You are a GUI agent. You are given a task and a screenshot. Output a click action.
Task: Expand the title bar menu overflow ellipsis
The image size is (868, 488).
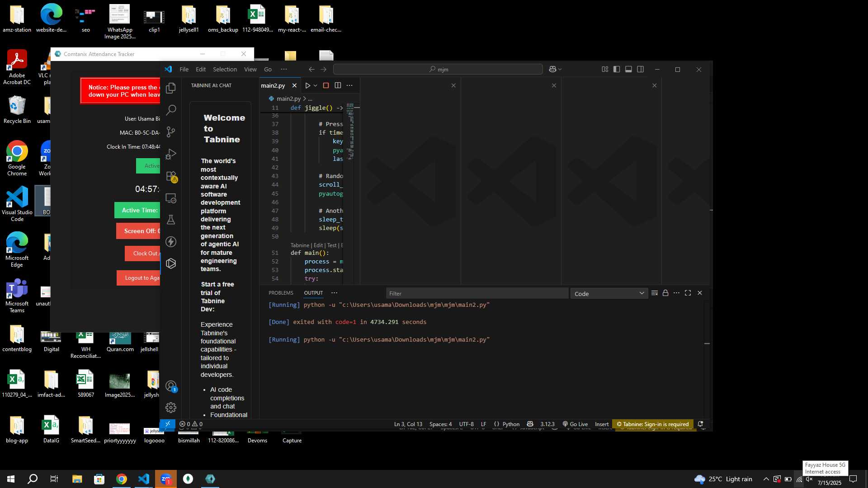click(284, 69)
